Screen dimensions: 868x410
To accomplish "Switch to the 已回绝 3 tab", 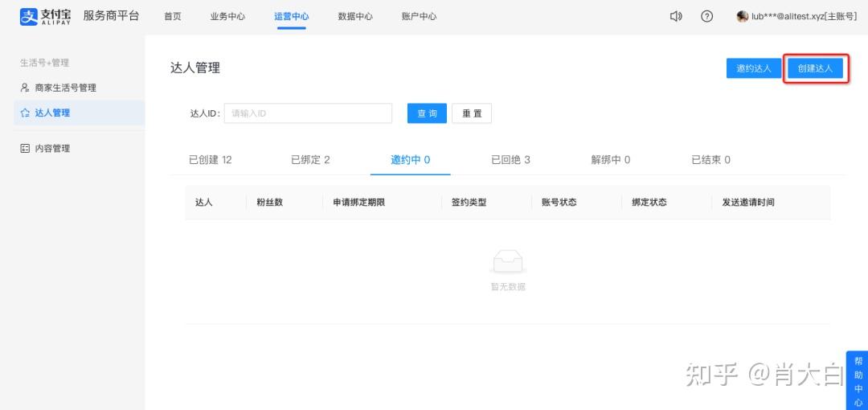I will click(510, 160).
